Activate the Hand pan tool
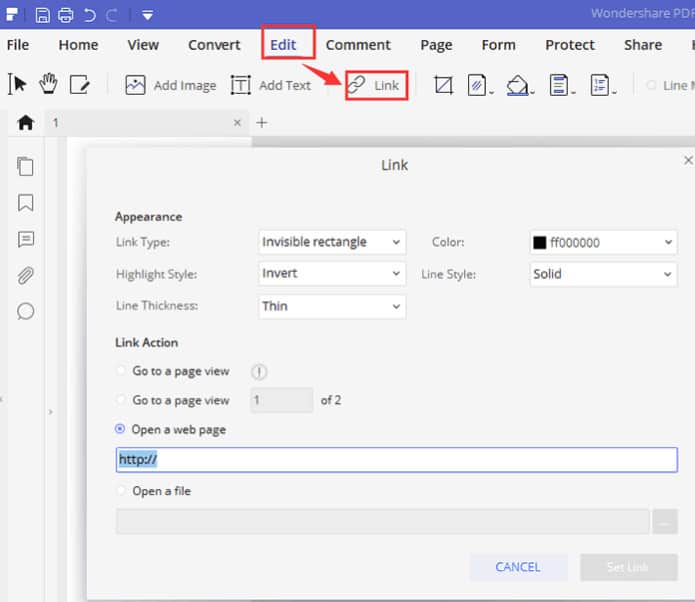The height and width of the screenshot is (602, 695). tap(48, 83)
